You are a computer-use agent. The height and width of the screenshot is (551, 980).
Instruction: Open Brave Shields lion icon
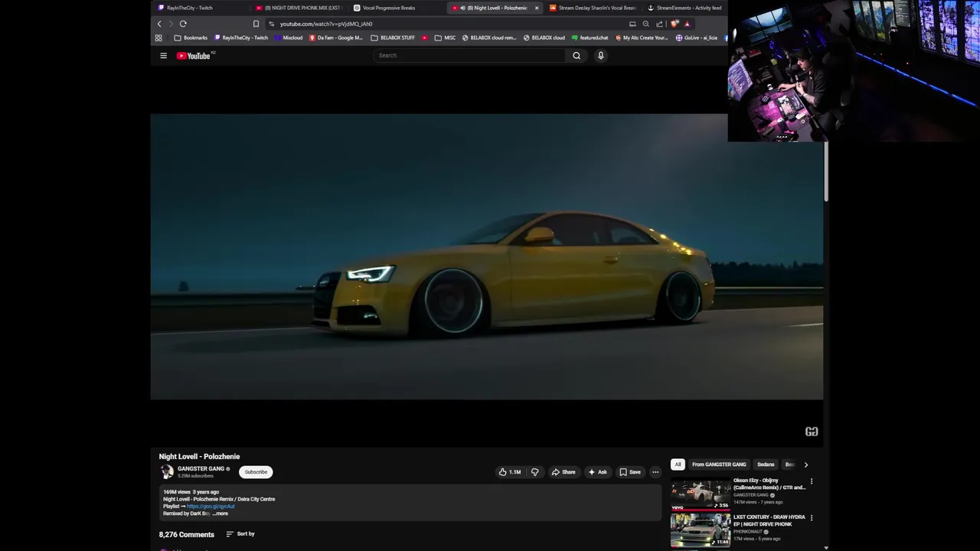(675, 24)
